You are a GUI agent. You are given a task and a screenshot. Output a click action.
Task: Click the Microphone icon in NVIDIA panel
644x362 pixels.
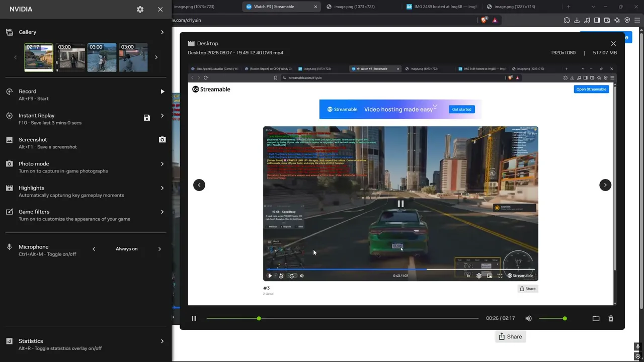pos(9,247)
